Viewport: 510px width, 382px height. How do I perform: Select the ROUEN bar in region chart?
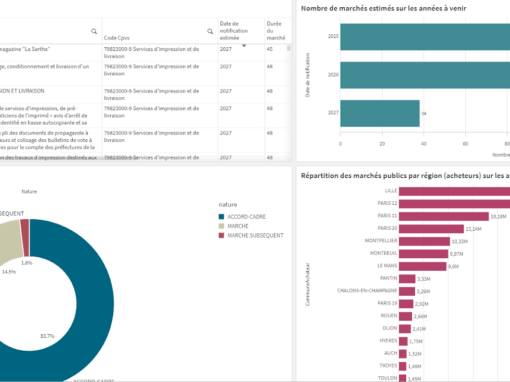tap(405, 316)
